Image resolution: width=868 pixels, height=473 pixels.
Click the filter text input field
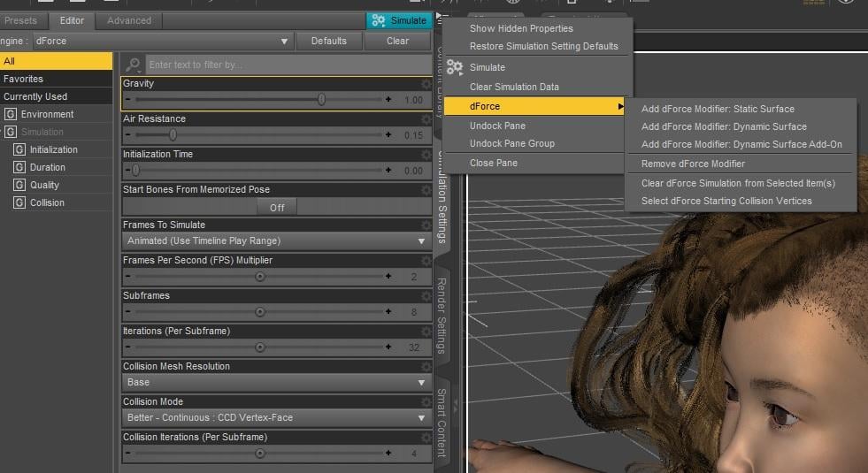[x=288, y=65]
